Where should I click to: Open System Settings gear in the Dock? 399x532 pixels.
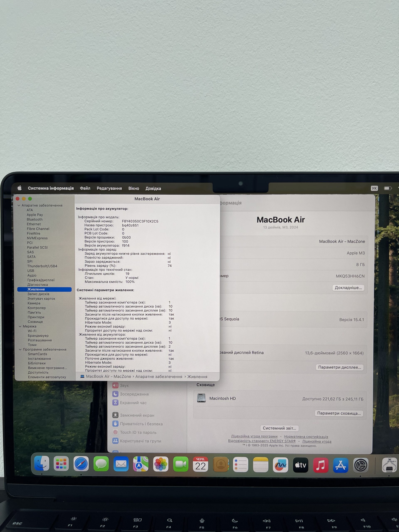click(361, 465)
